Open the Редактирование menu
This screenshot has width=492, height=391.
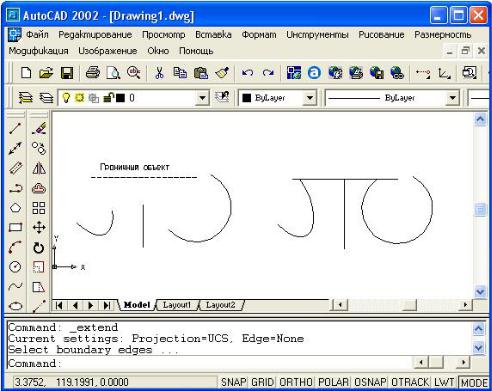(95, 35)
